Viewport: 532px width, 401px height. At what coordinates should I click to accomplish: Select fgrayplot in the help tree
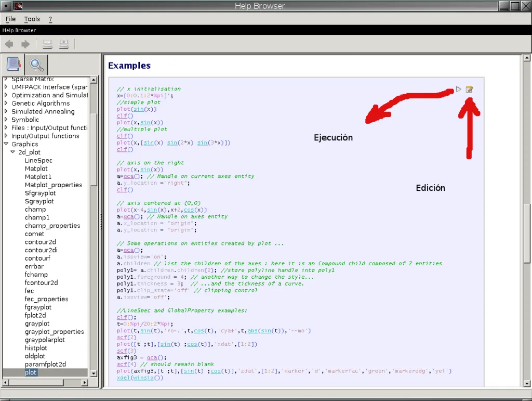tap(38, 307)
